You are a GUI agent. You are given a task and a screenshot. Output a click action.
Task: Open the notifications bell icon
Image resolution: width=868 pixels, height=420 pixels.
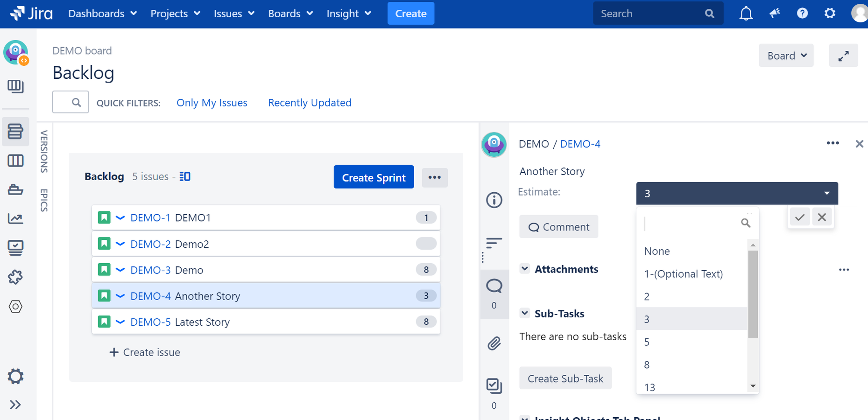click(x=746, y=14)
